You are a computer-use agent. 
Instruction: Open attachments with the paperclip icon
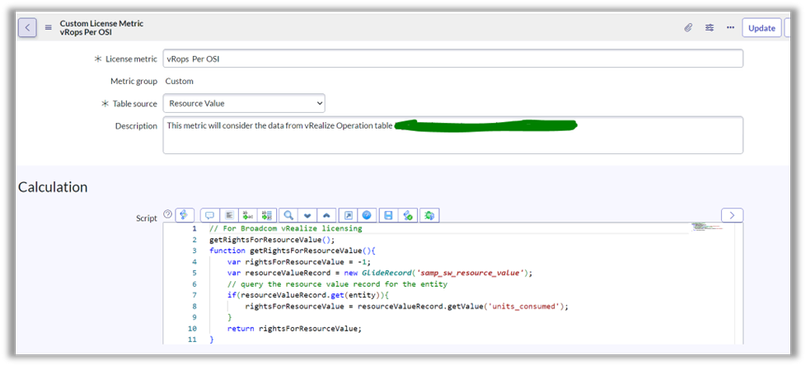pyautogui.click(x=688, y=28)
